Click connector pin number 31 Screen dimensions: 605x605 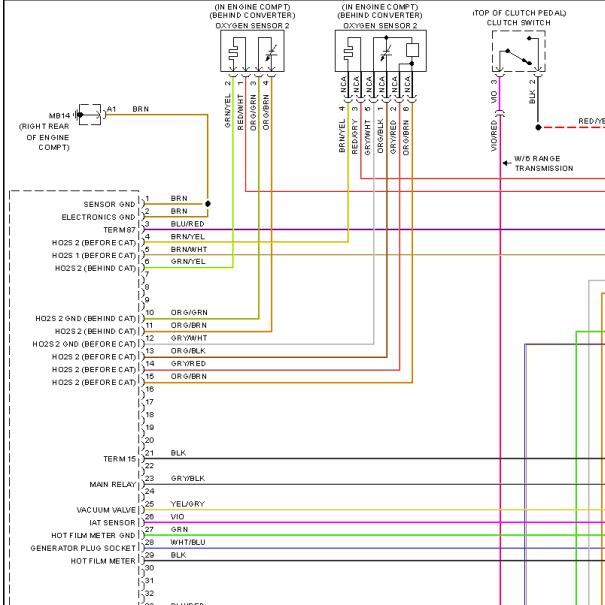(150, 581)
